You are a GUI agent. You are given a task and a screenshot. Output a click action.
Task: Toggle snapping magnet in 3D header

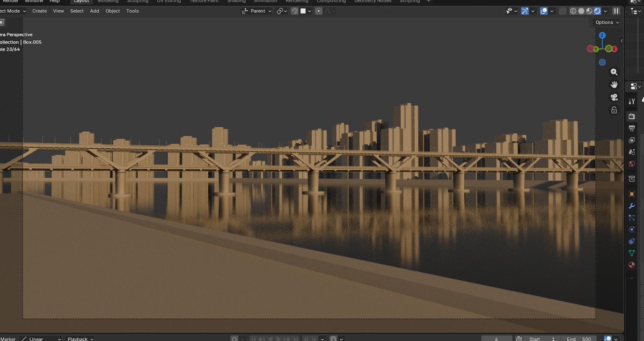point(295,11)
